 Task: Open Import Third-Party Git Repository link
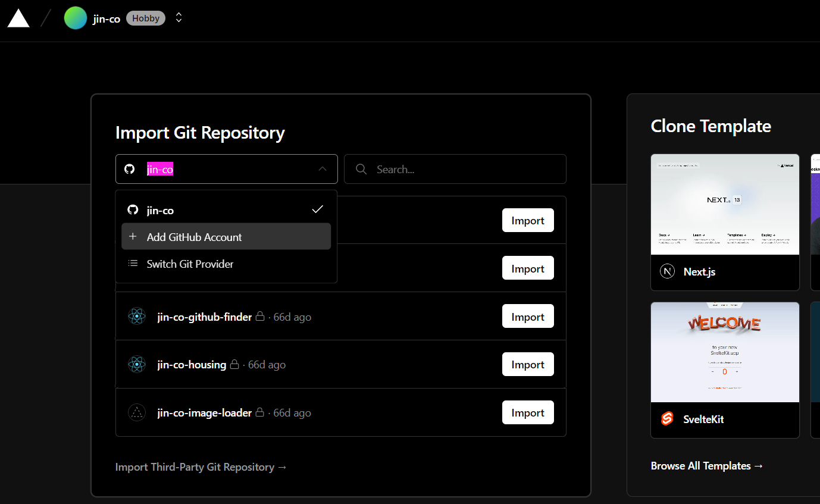(201, 467)
